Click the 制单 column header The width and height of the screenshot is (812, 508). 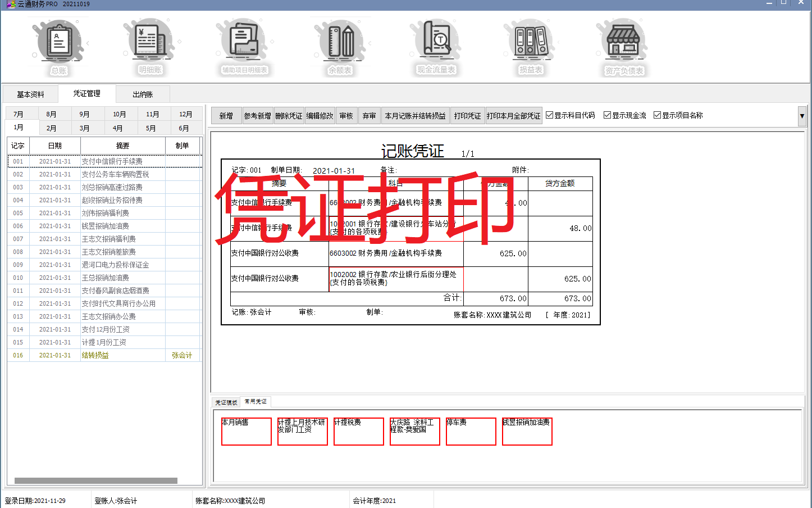coord(182,146)
